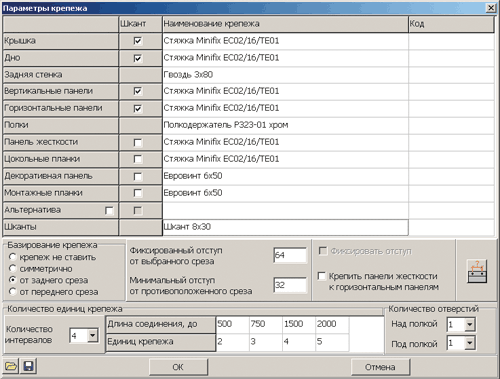Click the joint length cell 500
Image resolution: width=500 pixels, height=379 pixels.
(x=233, y=325)
